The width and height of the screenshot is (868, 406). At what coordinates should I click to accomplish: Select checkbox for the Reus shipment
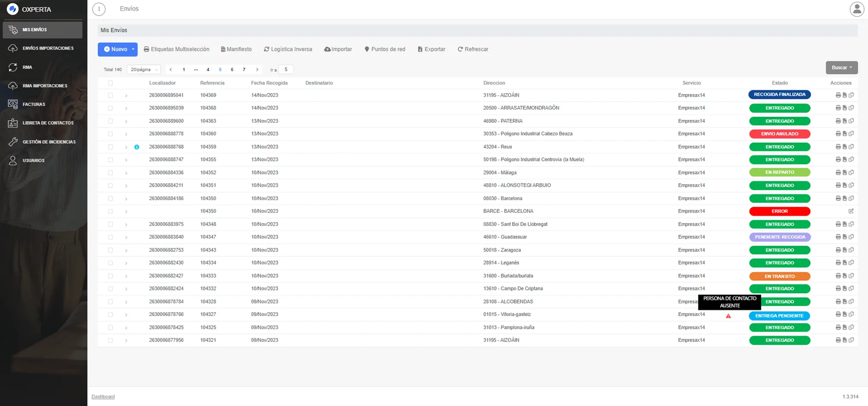pos(110,147)
